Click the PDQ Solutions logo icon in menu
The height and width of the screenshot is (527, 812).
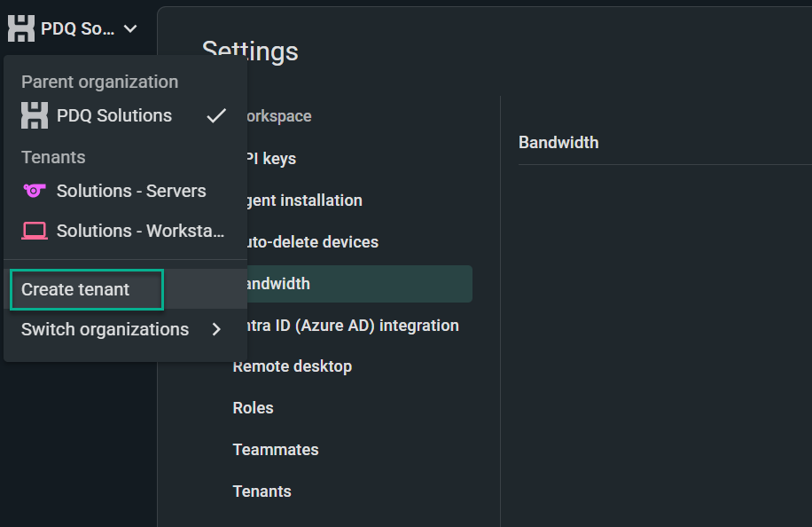[x=35, y=115]
